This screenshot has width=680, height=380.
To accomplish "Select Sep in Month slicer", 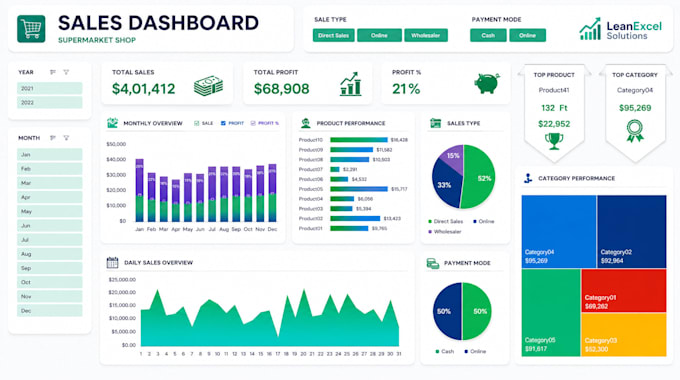I will (49, 268).
